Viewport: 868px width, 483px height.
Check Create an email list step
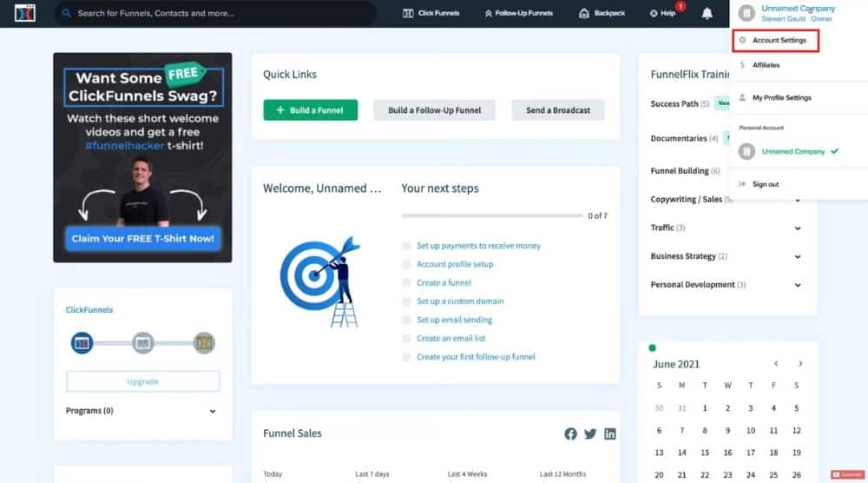pyautogui.click(x=406, y=339)
